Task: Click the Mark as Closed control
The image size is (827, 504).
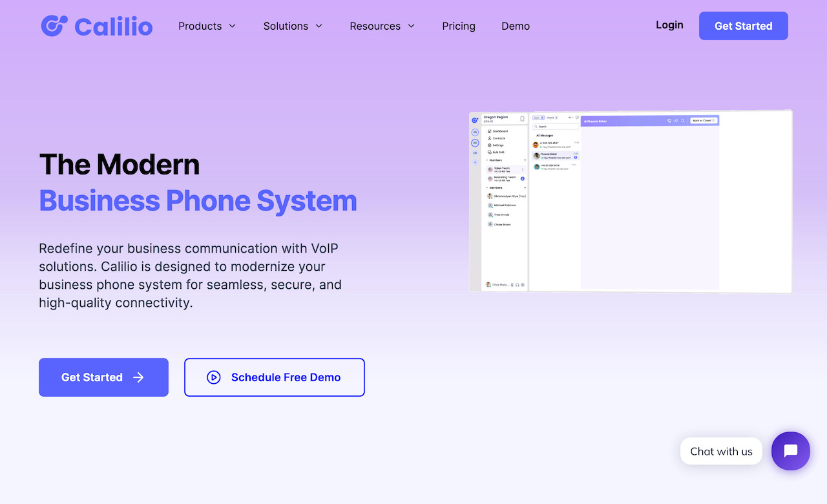Action: [x=702, y=121]
